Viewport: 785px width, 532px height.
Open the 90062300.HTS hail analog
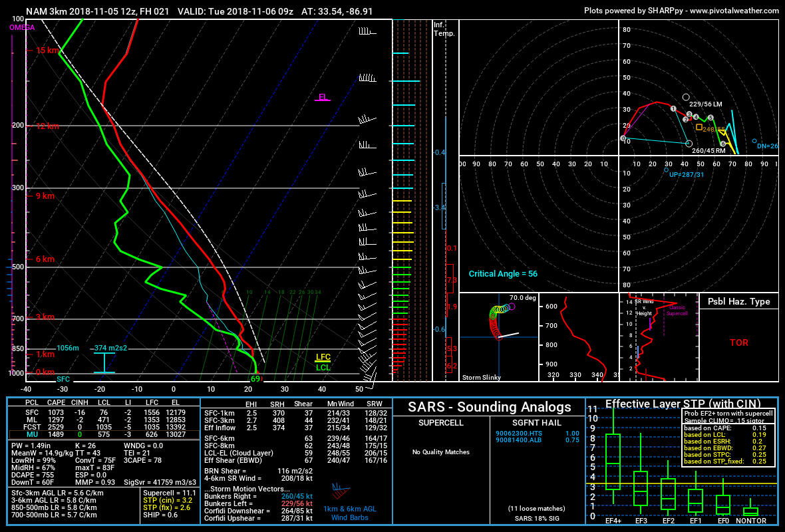pyautogui.click(x=516, y=433)
